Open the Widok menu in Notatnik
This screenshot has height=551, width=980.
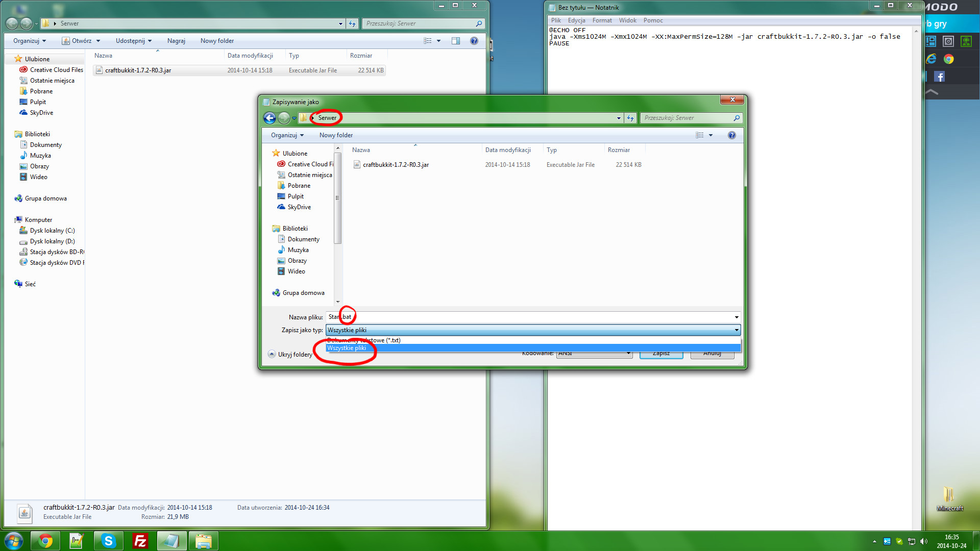tap(627, 20)
